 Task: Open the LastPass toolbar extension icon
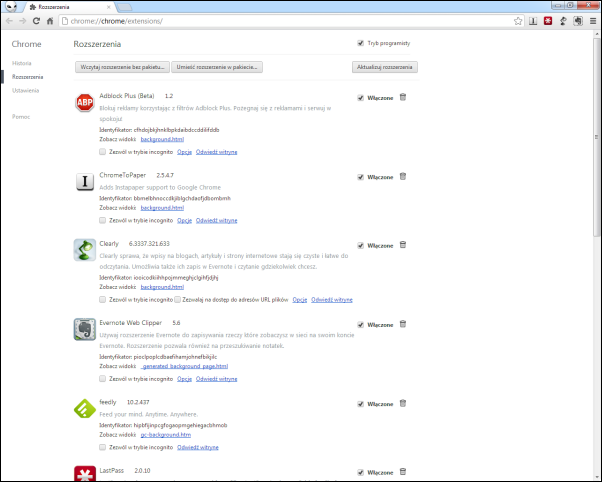tap(548, 21)
